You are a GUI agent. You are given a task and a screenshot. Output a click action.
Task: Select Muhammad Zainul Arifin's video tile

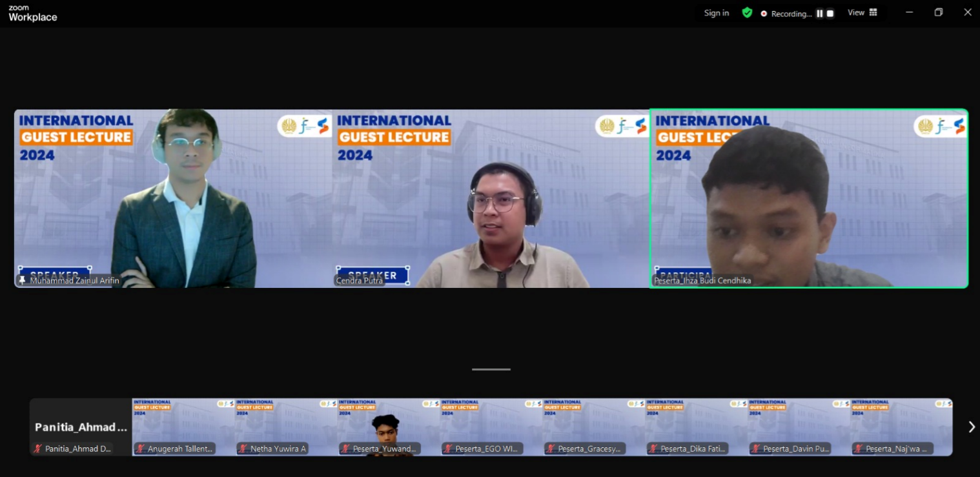click(173, 198)
